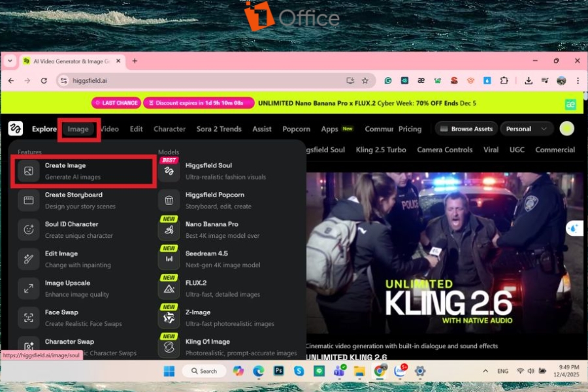Image resolution: width=588 pixels, height=392 pixels.
Task: Select the Camera Controls tab
Action: 445,150
